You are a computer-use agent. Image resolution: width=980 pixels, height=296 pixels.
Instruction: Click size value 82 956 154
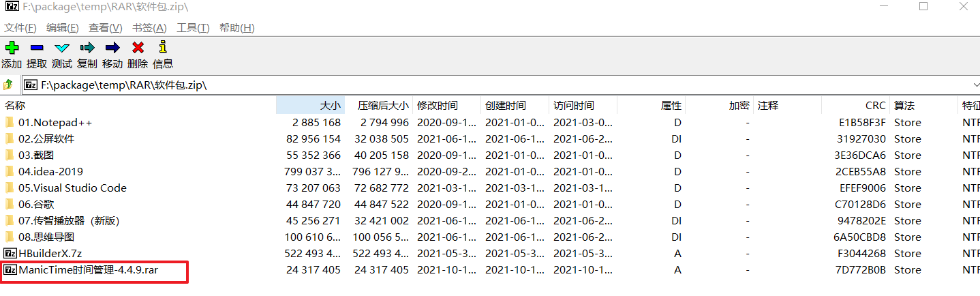(x=313, y=139)
